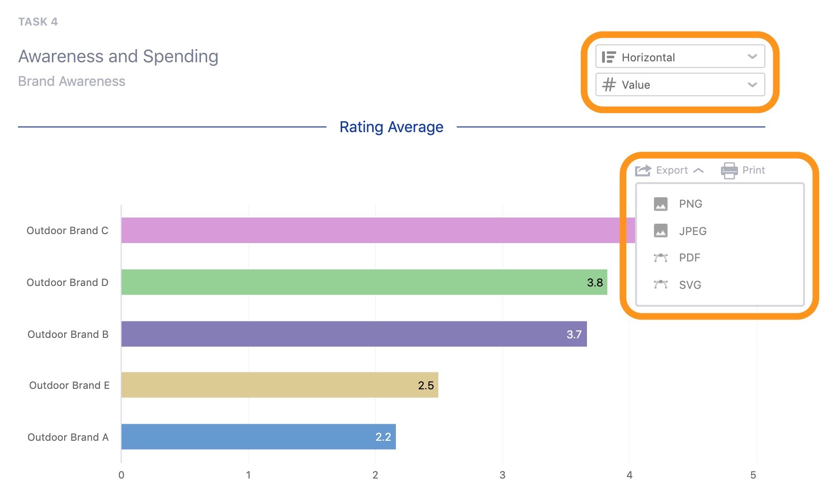The height and width of the screenshot is (504, 821).
Task: Click the Rating Average title
Action: 391,127
